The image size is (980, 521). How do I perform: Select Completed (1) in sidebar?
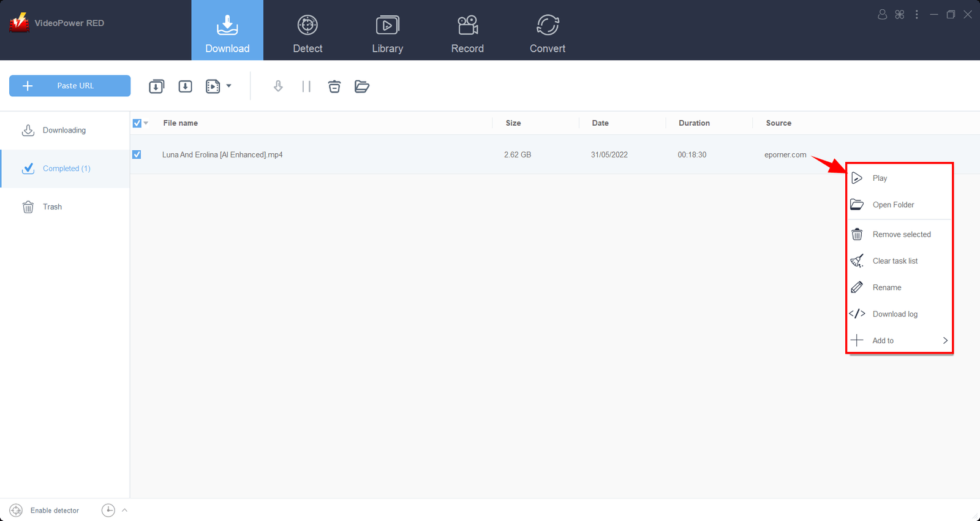[x=65, y=169]
